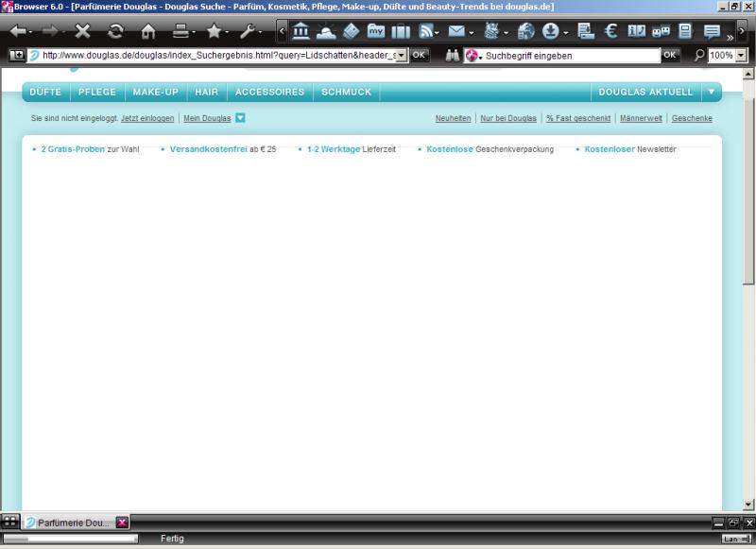Click the 'Fertig' status bar text

[172, 539]
